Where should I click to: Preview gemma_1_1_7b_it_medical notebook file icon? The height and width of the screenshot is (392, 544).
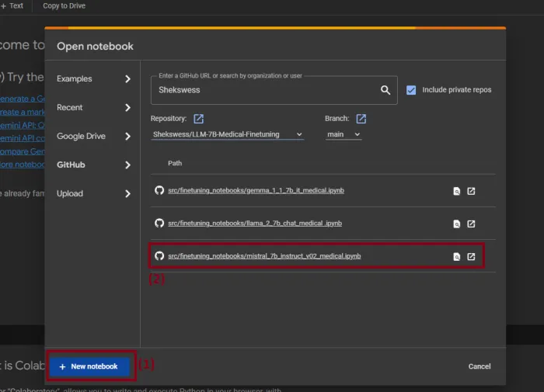[x=457, y=191]
